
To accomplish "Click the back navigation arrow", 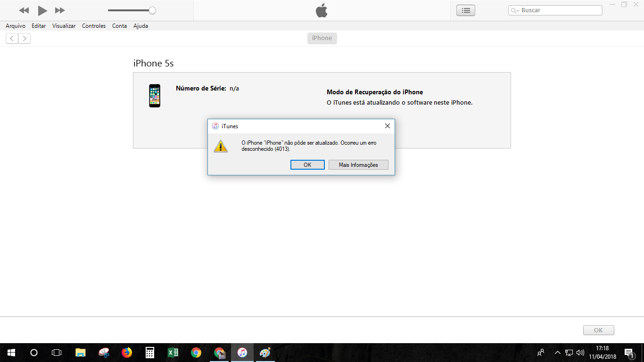I will point(12,38).
